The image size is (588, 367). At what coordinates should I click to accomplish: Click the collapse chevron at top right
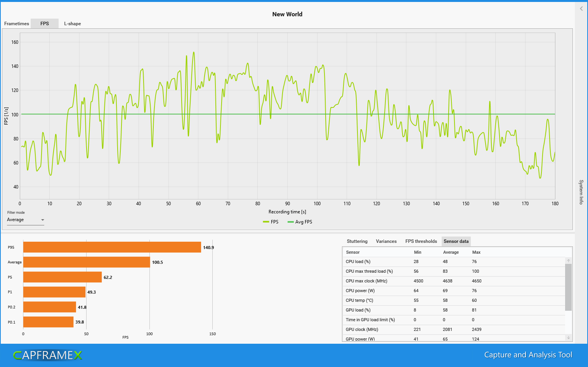[x=581, y=9]
